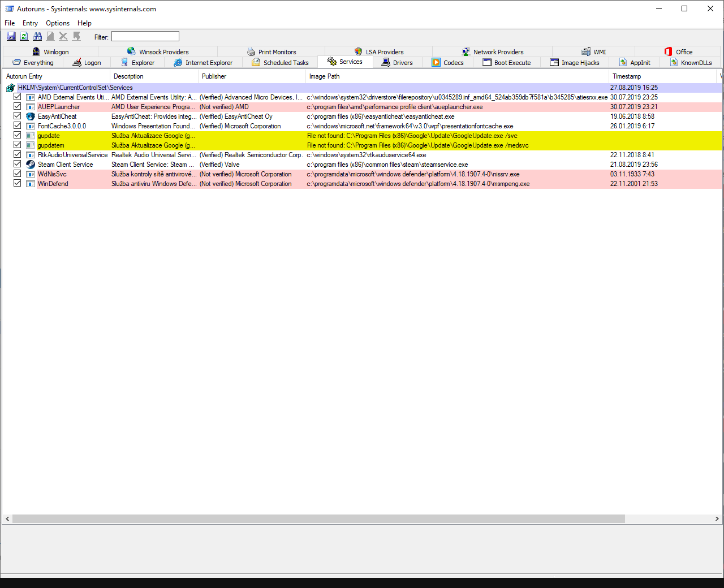
Task: Show the Boot Execute tab
Action: [507, 63]
